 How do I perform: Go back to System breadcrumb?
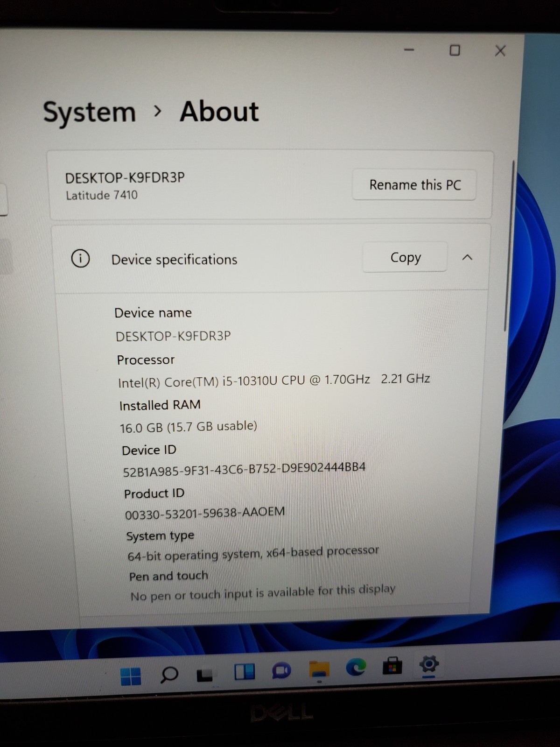(x=89, y=113)
